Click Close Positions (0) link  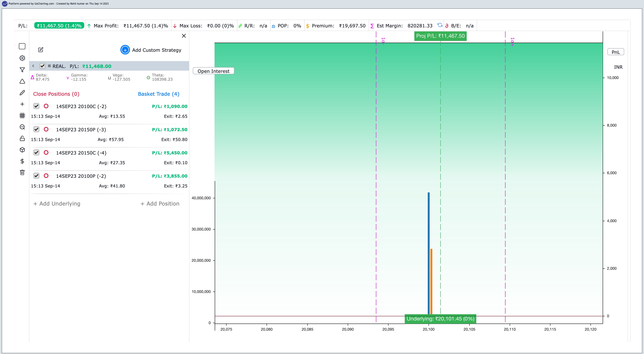[x=56, y=94]
